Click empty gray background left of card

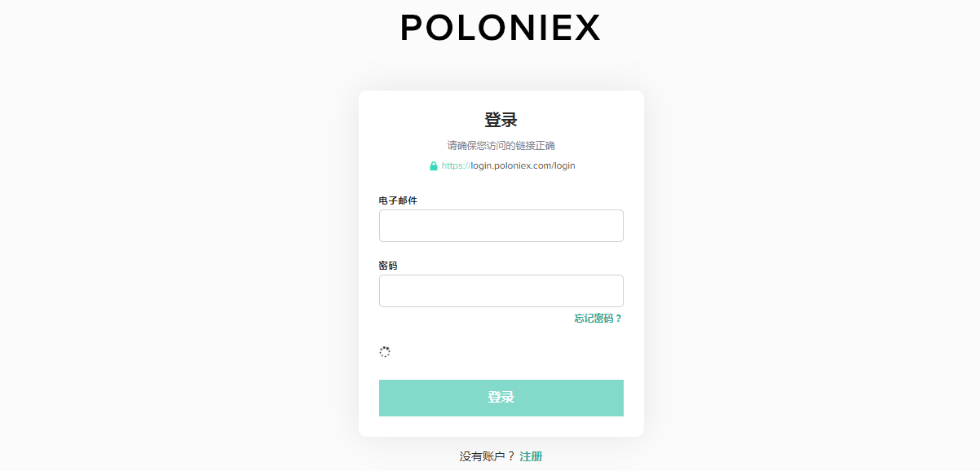tap(179, 261)
